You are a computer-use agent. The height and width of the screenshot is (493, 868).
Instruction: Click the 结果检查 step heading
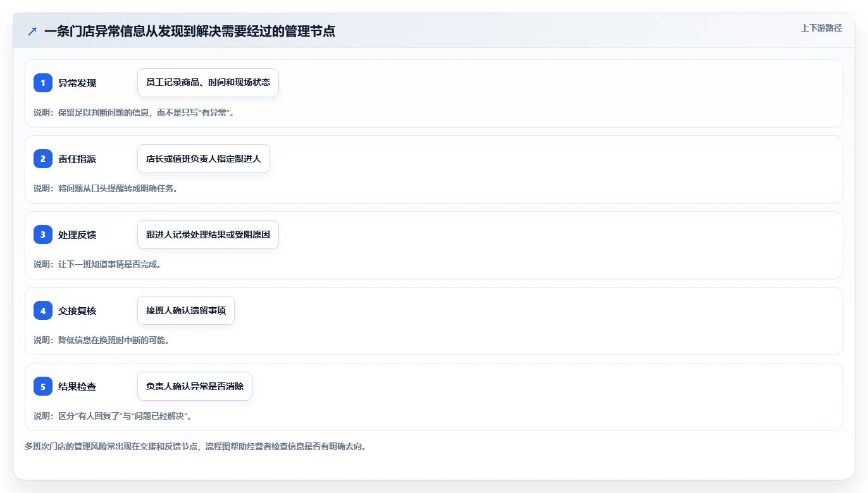tap(77, 386)
